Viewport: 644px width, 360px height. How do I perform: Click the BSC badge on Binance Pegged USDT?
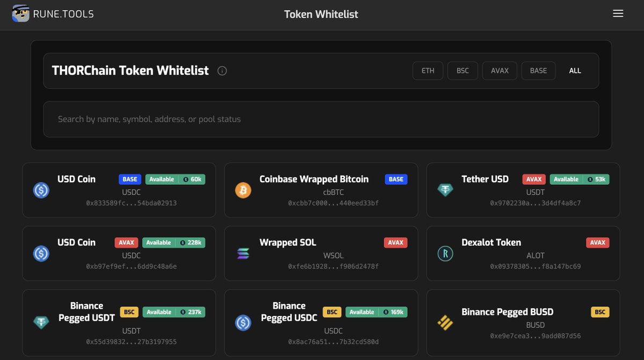tap(129, 312)
